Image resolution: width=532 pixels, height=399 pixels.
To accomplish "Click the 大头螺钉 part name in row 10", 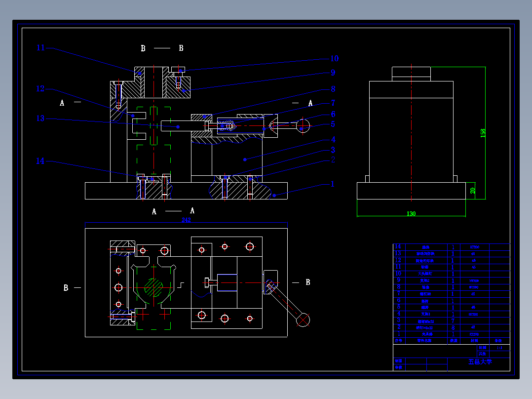I will pos(425,274).
